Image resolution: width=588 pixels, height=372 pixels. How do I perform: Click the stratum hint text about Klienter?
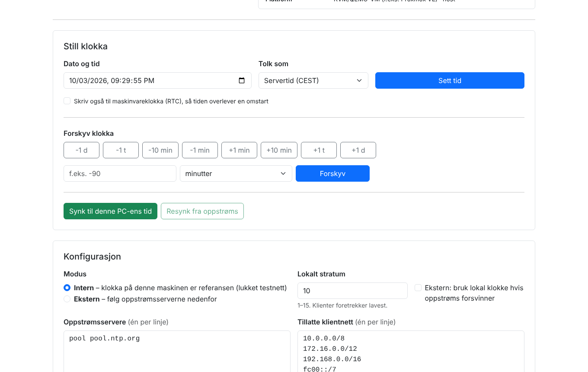pos(342,305)
